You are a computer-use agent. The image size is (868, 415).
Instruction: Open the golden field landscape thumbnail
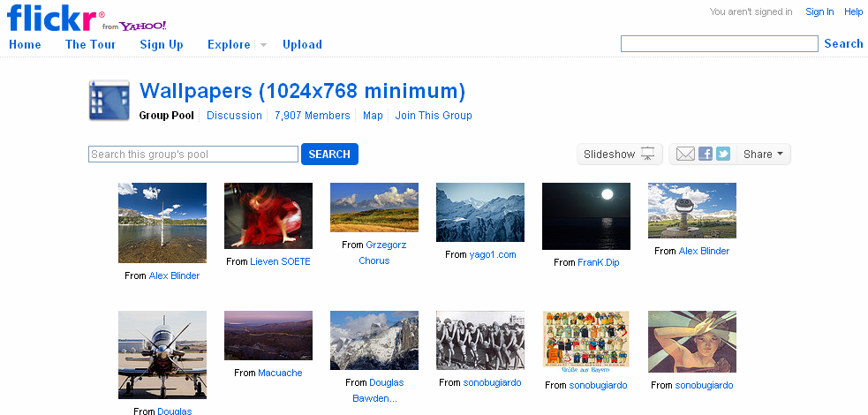click(x=374, y=207)
